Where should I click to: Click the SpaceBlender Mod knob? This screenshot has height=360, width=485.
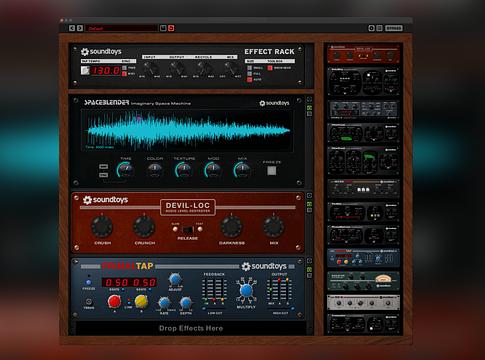point(213,170)
